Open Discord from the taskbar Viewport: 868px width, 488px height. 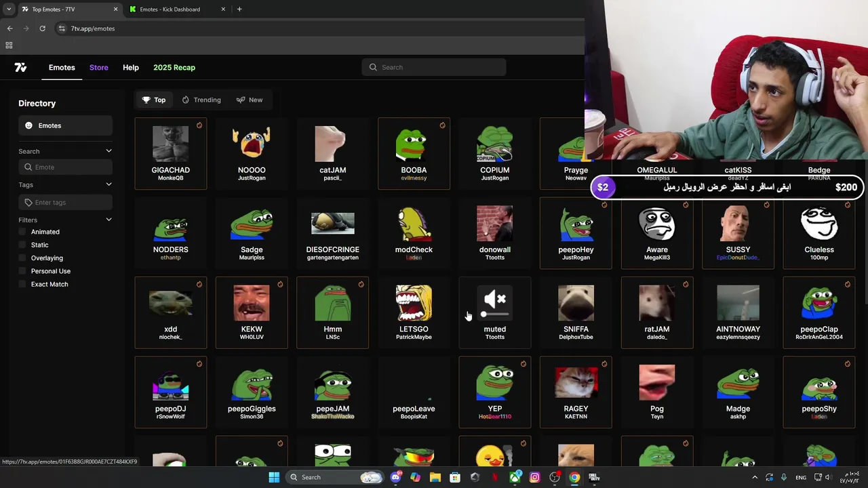pos(395,477)
